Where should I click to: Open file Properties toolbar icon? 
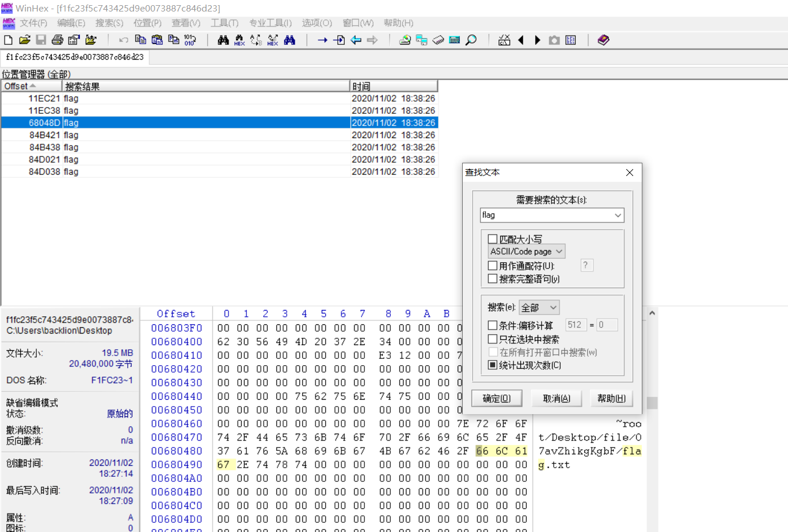[x=74, y=40]
